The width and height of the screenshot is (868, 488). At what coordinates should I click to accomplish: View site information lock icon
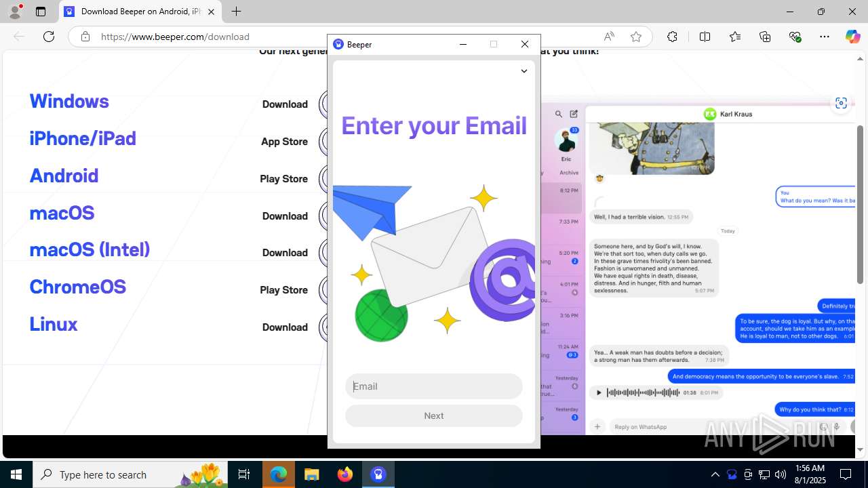point(85,37)
